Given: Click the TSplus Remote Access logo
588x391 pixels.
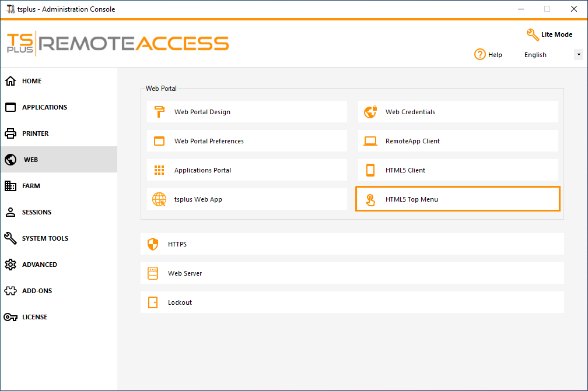Looking at the screenshot, I should pos(117,43).
